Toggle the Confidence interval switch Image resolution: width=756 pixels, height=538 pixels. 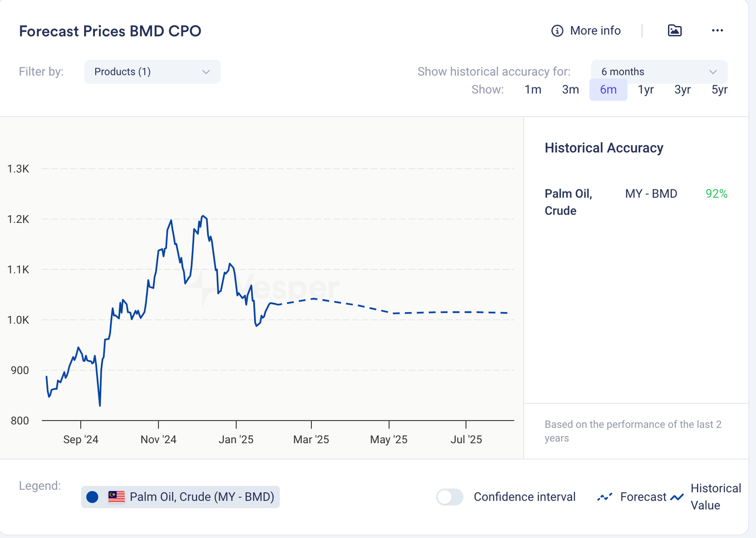(449, 497)
